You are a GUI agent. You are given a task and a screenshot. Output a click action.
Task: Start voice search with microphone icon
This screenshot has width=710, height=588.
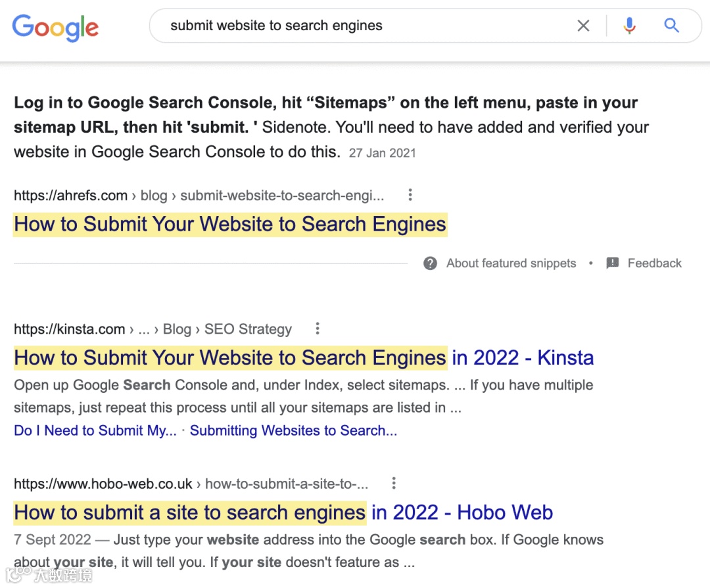pos(629,26)
